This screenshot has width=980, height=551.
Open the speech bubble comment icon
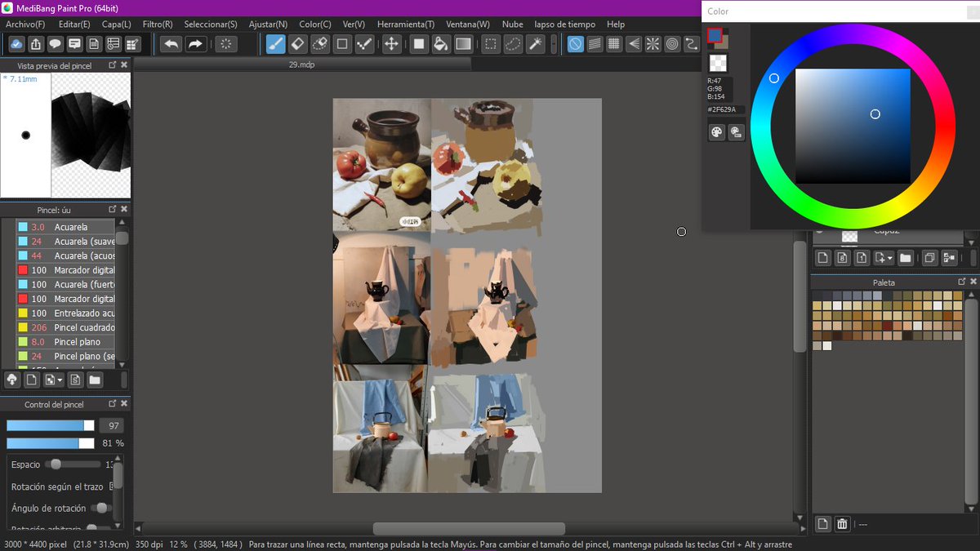pyautogui.click(x=56, y=44)
